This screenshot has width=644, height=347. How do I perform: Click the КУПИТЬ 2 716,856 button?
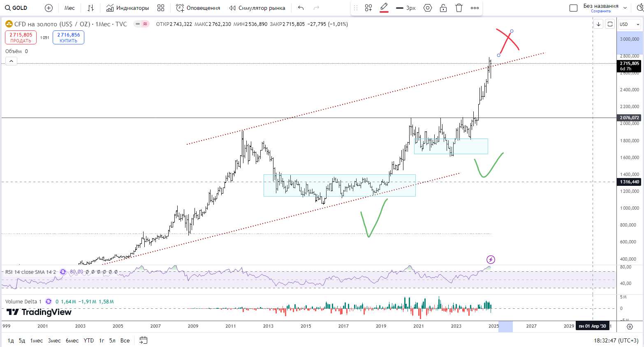click(68, 37)
